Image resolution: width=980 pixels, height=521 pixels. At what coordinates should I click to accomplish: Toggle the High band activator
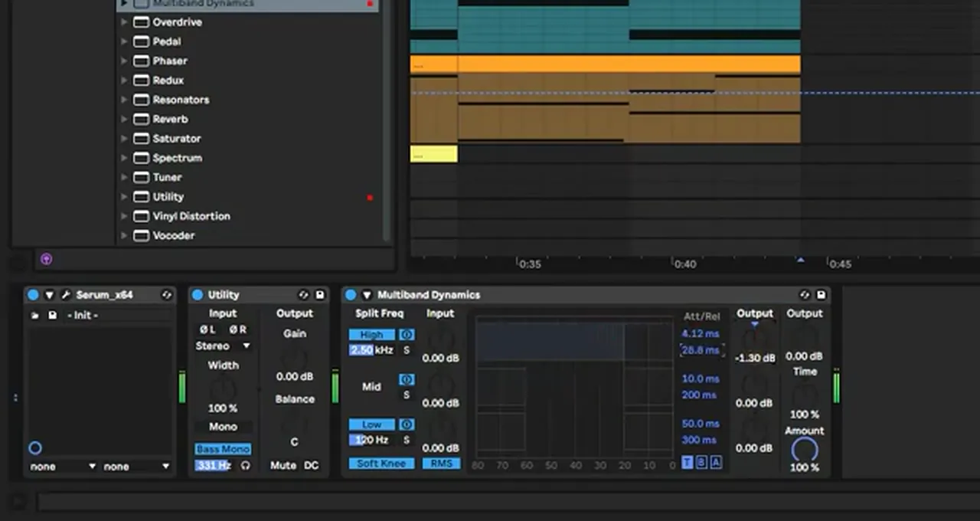click(x=407, y=335)
